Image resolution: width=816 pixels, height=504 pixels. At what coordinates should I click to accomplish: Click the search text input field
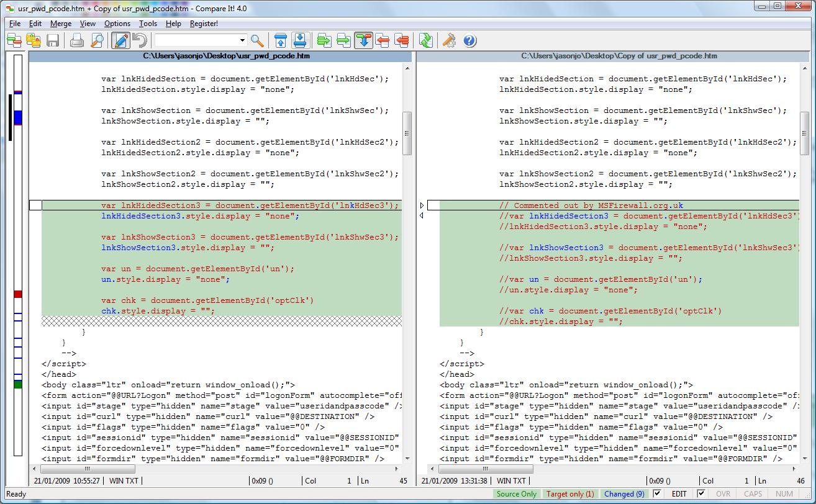[196, 41]
